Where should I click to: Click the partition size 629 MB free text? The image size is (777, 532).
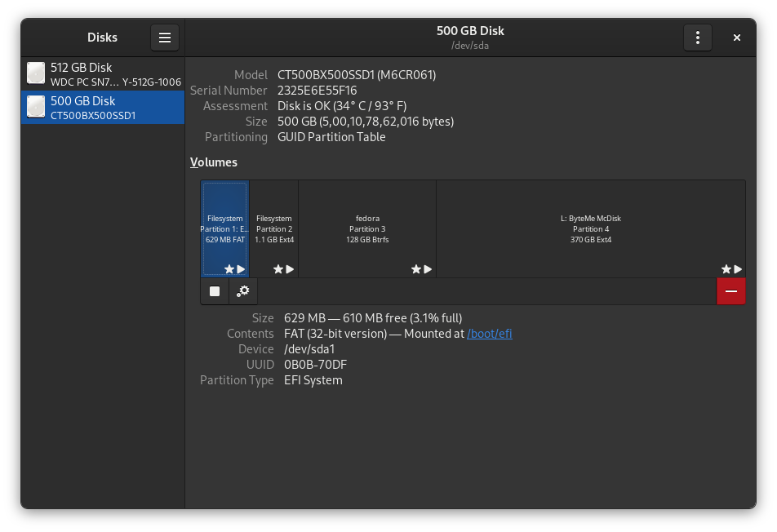coord(373,318)
